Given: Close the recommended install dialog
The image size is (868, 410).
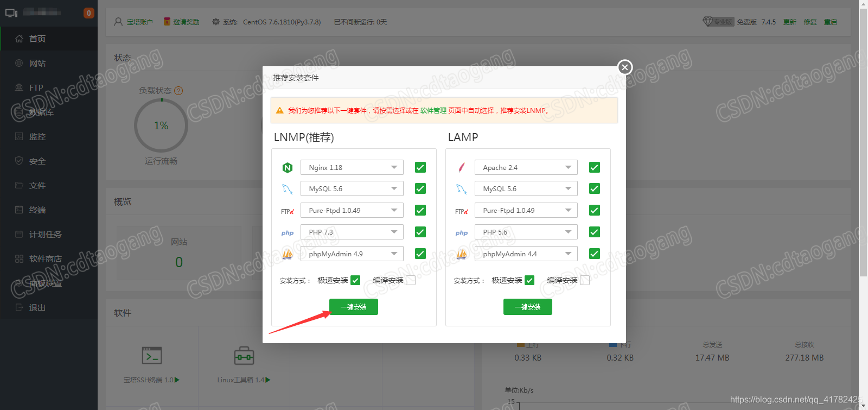Looking at the screenshot, I should click(625, 67).
